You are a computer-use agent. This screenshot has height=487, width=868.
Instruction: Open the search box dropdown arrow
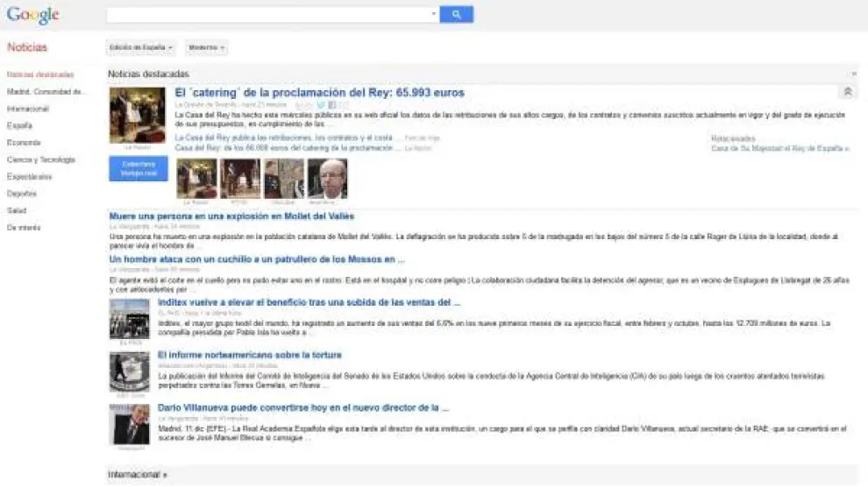pyautogui.click(x=433, y=14)
